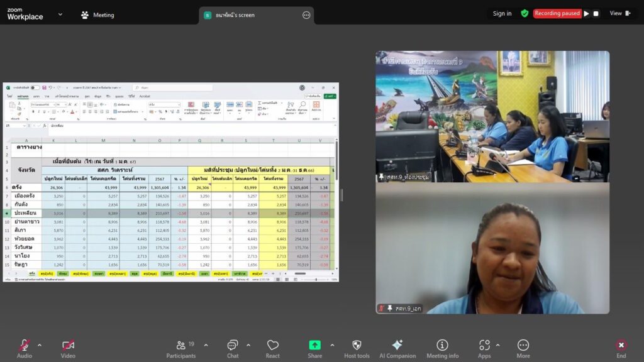Resume the paused recording

tap(587, 13)
